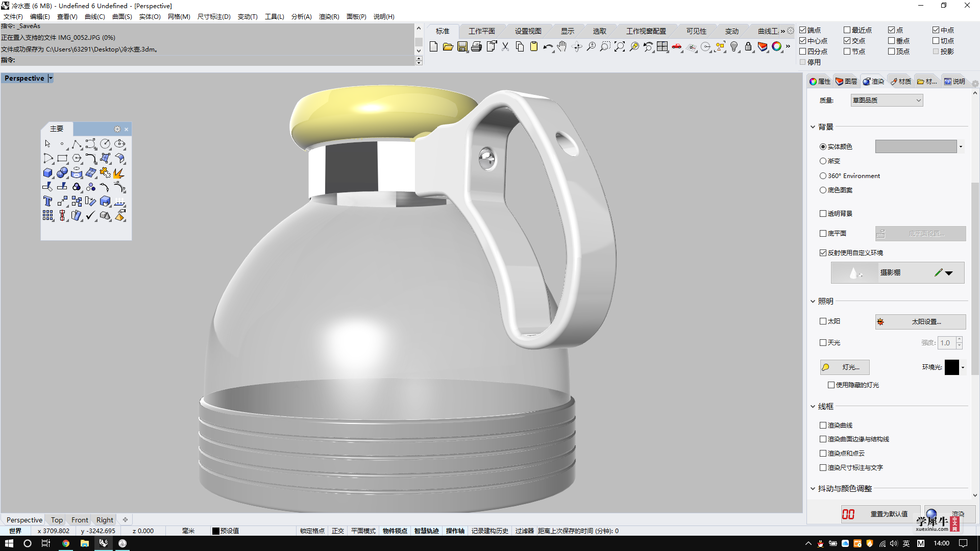Click the rectangular array grid icon
980x551 pixels.
(x=48, y=216)
